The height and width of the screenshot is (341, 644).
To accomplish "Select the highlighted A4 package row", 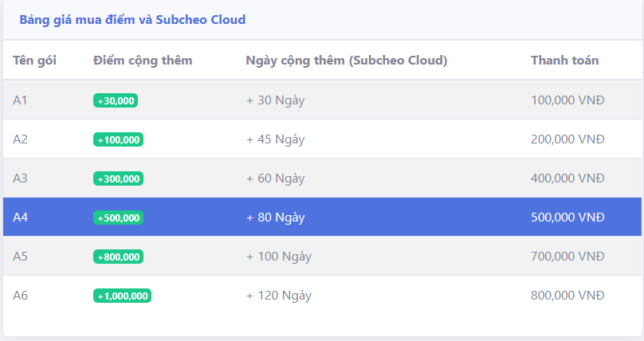I will point(322,217).
